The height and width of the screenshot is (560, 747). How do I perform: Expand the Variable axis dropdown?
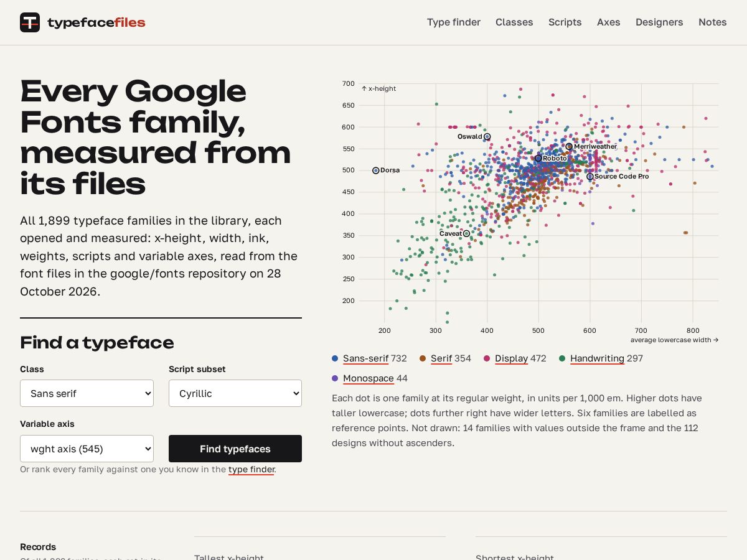coord(87,449)
